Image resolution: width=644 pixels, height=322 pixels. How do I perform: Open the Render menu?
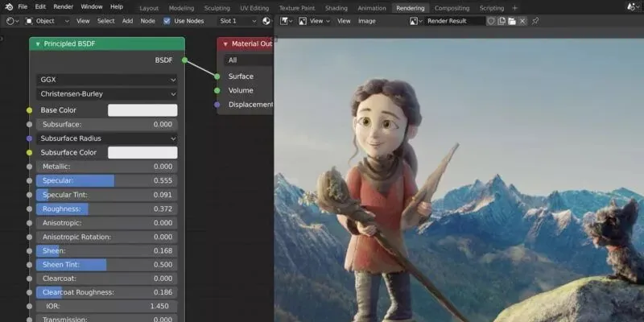click(x=64, y=7)
